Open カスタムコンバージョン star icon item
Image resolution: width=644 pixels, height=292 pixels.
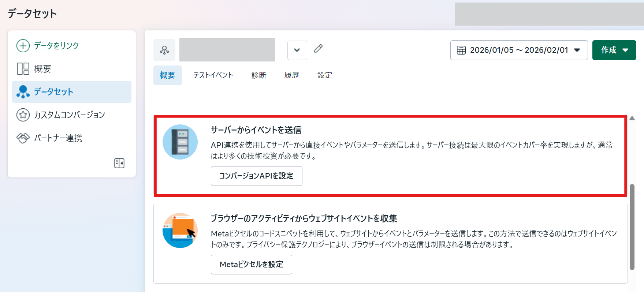point(23,115)
